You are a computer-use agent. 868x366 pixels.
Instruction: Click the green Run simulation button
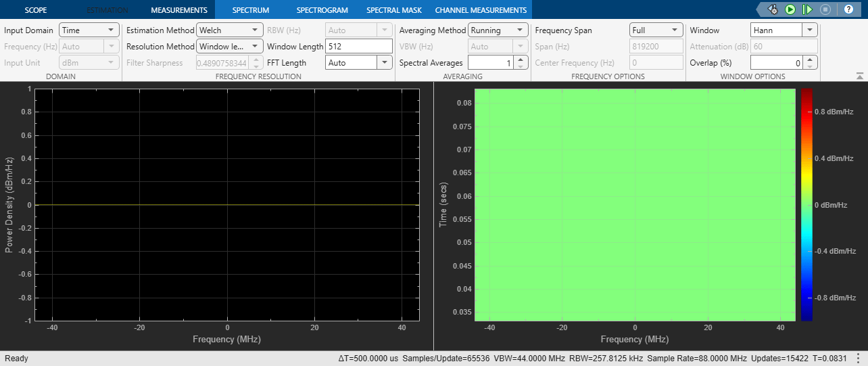(790, 9)
